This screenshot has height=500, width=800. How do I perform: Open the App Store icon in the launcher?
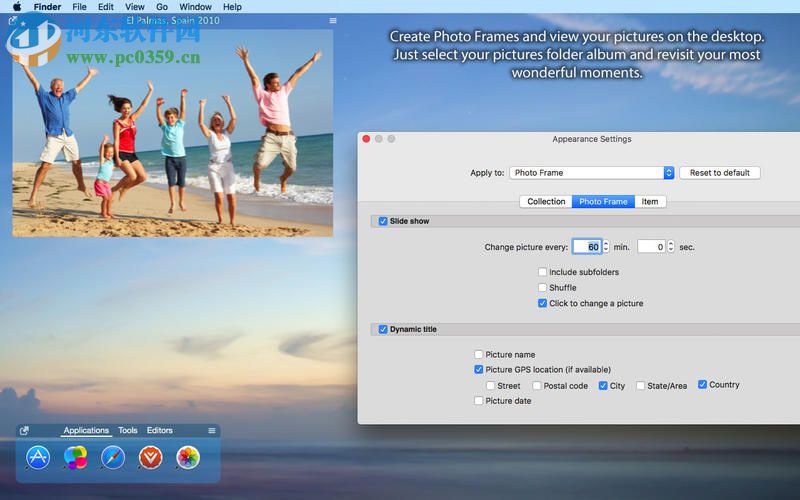(x=38, y=457)
